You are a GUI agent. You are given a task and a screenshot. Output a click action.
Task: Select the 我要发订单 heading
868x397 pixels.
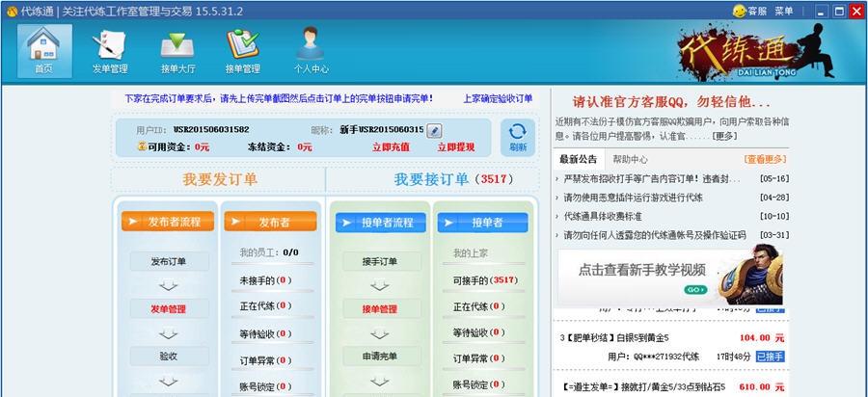coord(220,179)
